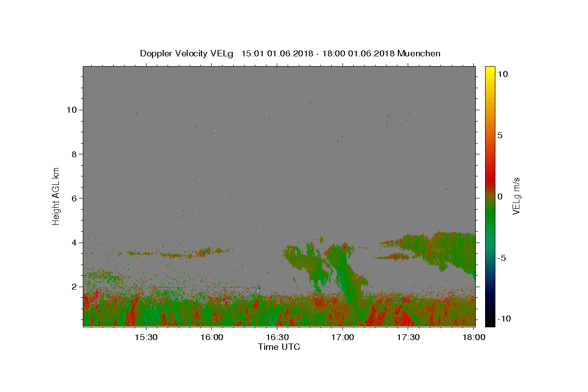
Task: Click the 18:00 time tick label
Action: pyautogui.click(x=474, y=338)
